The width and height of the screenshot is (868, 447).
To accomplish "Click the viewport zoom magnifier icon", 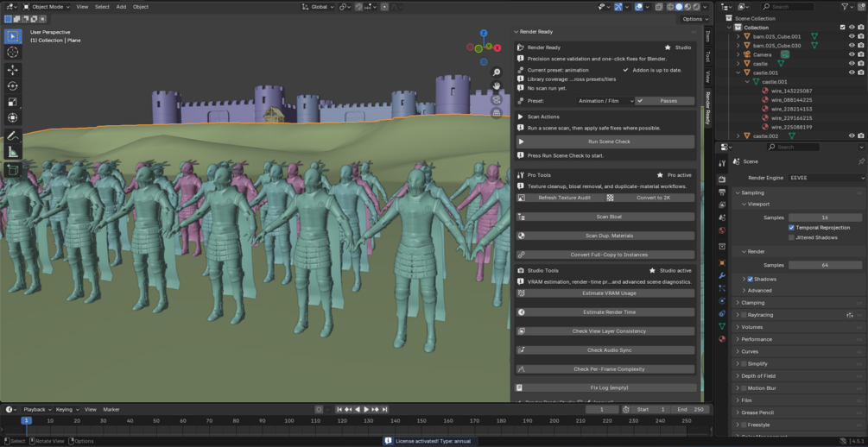I will click(497, 72).
